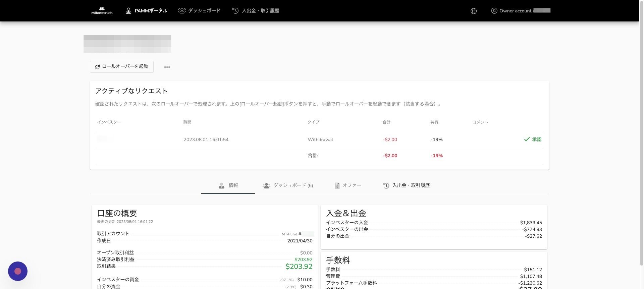The width and height of the screenshot is (644, 289).
Task: Click the タイプ column header
Action: coord(313,122)
